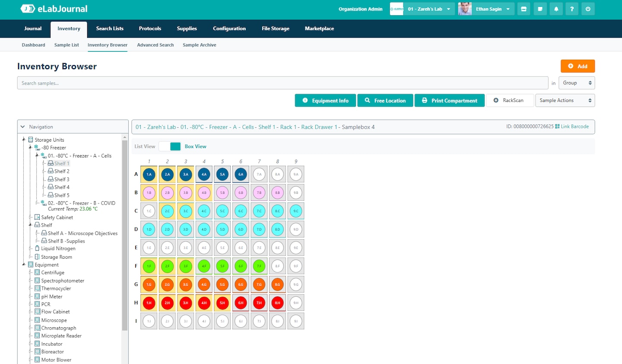Toggle the List View / Box View switch
Screen dimensions: 622x364
(170, 146)
